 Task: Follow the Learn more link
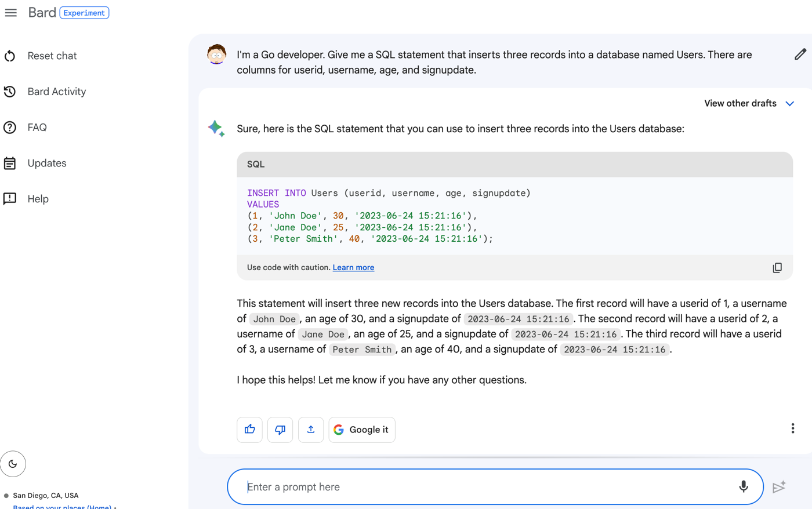[353, 268]
